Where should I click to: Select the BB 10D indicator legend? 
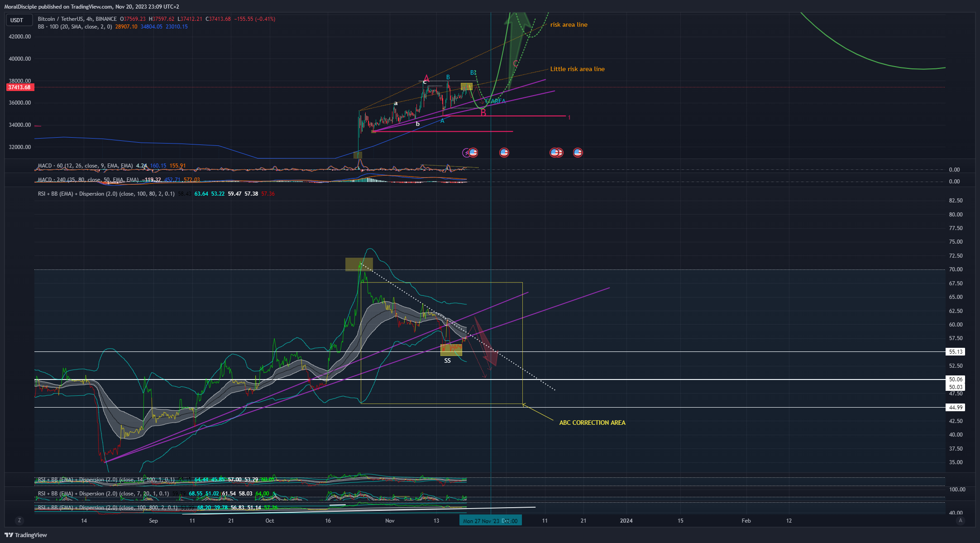75,27
